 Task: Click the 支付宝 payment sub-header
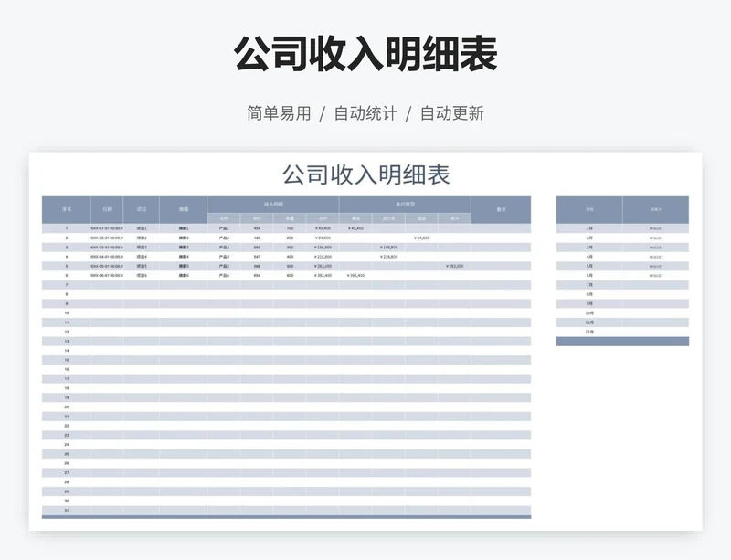pyautogui.click(x=388, y=218)
